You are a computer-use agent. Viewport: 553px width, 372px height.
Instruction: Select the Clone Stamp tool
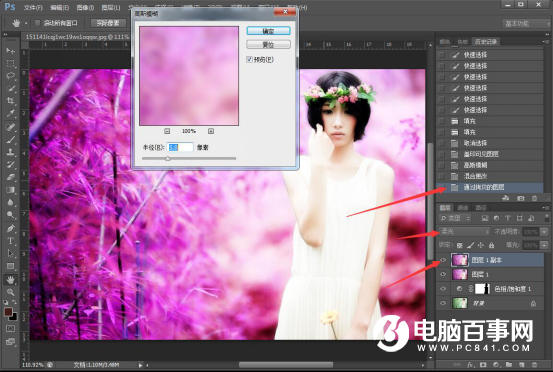coord(10,152)
